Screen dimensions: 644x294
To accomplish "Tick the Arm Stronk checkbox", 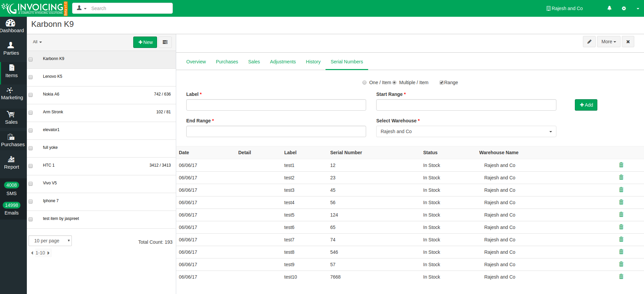I will 31,113.
